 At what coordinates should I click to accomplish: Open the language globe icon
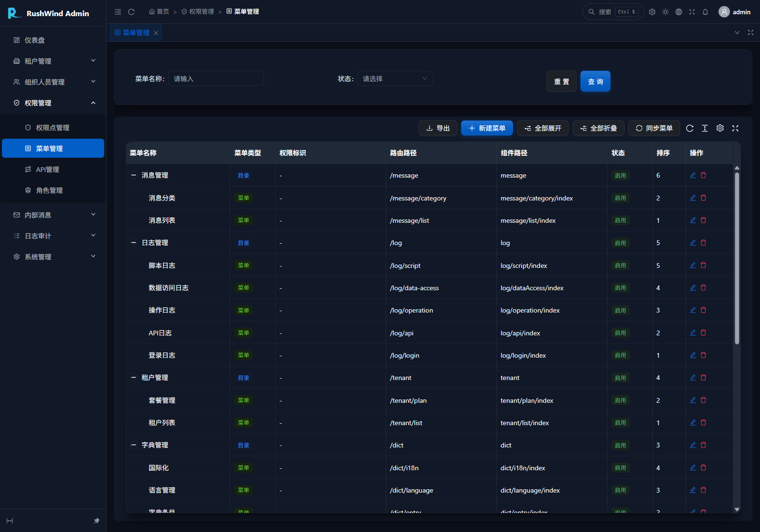(679, 12)
